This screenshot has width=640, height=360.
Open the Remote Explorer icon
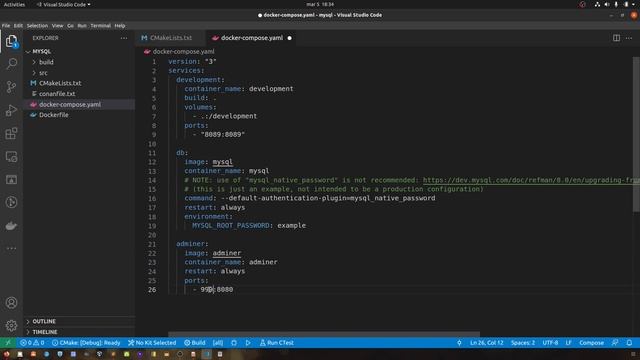[11, 157]
